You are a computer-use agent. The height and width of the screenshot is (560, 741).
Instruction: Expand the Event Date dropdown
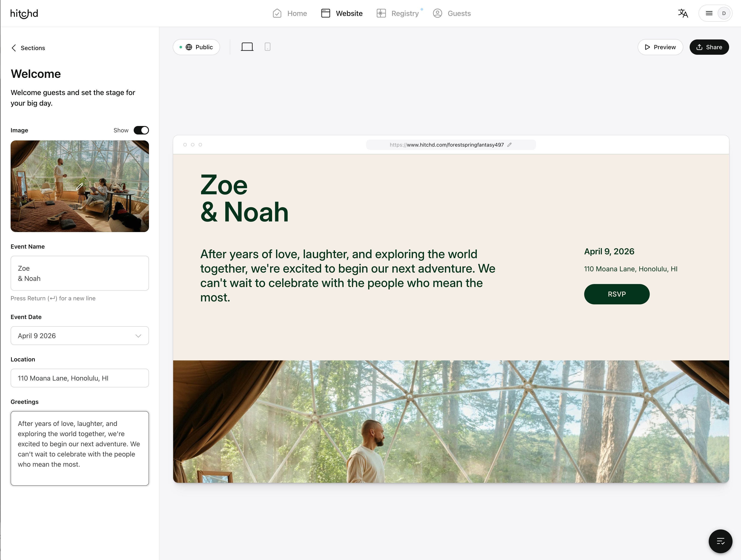click(x=80, y=336)
